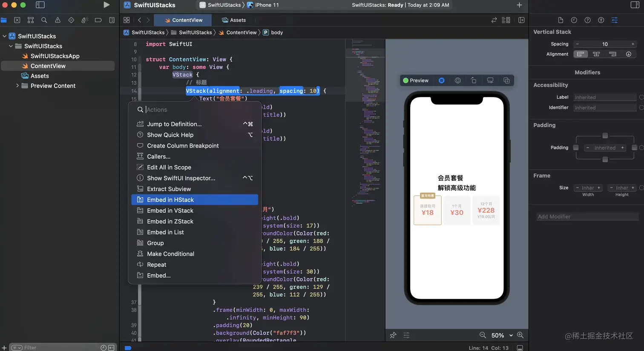Viewport: 644px width, 351px height.
Task: Expand the Preview Content folder
Action: coord(17,86)
